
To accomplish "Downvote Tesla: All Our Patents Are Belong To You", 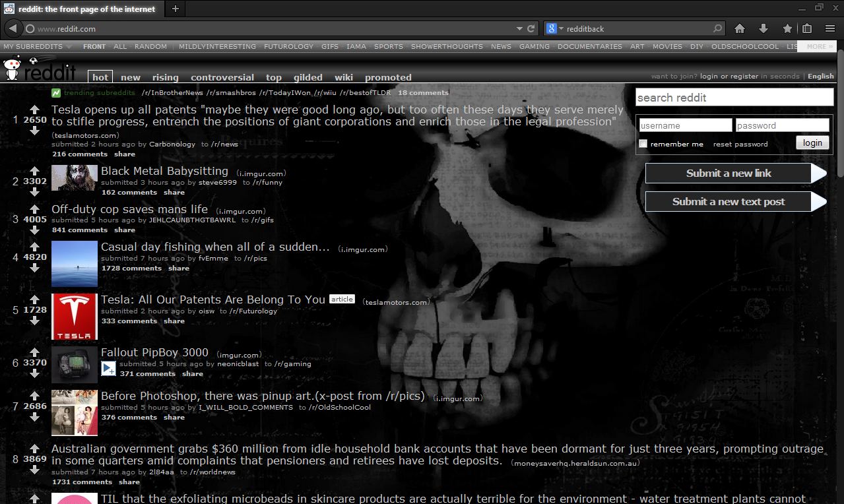I will point(34,321).
